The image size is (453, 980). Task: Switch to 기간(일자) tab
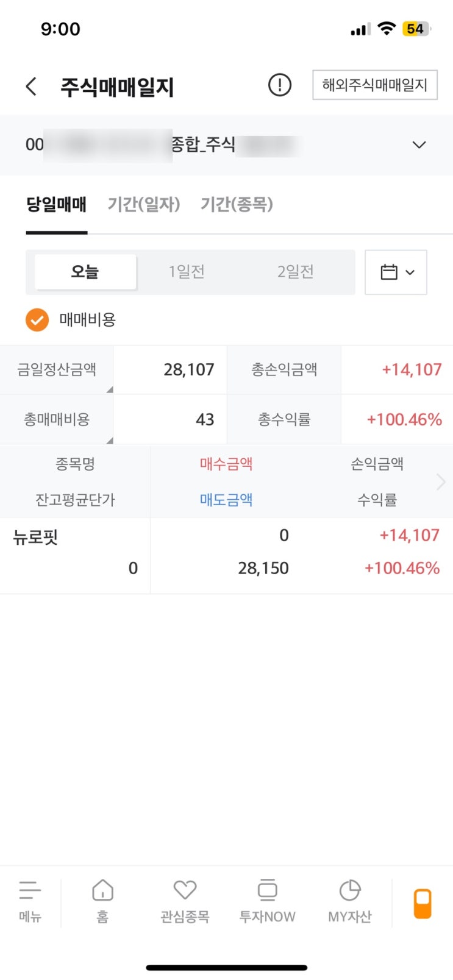(144, 204)
